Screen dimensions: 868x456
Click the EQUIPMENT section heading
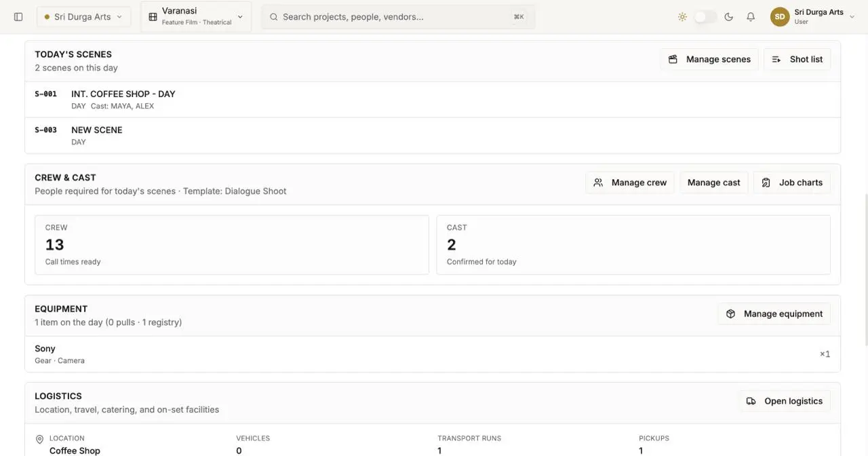click(61, 309)
